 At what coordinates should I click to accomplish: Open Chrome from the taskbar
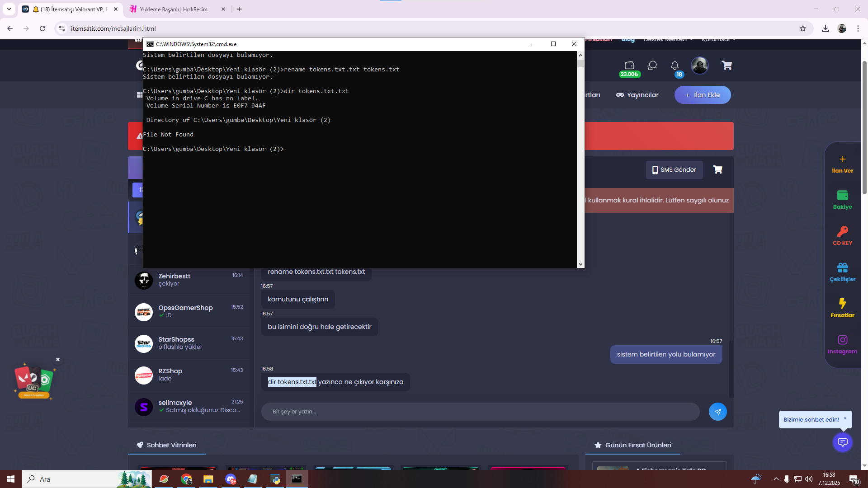click(186, 479)
